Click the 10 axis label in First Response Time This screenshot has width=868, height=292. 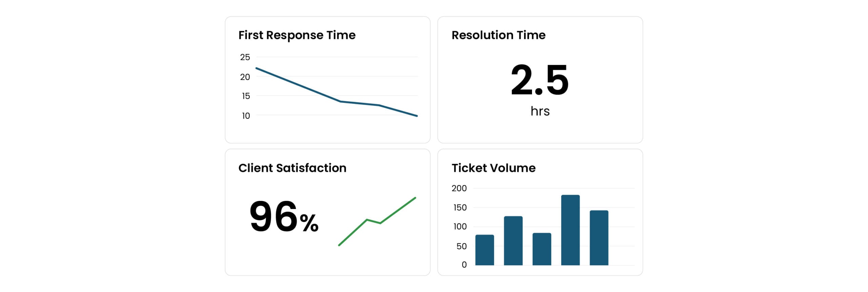[245, 116]
